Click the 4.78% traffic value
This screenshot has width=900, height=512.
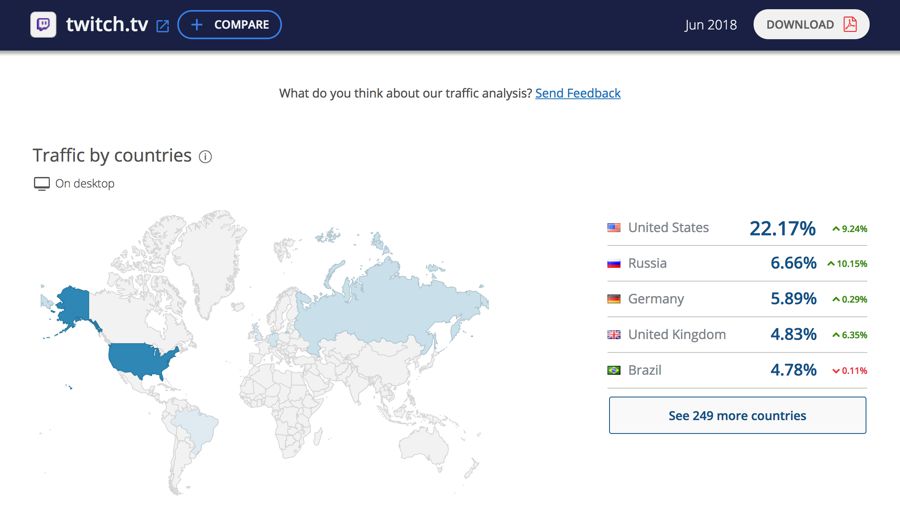tap(793, 370)
